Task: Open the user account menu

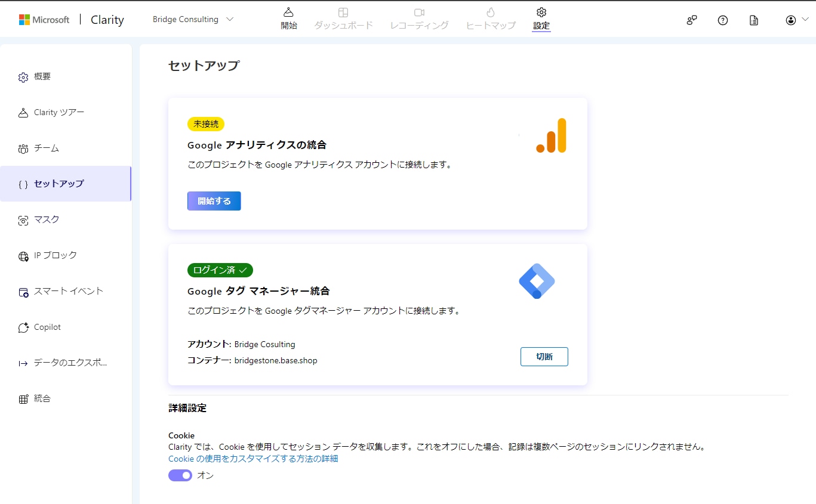Action: [x=797, y=20]
